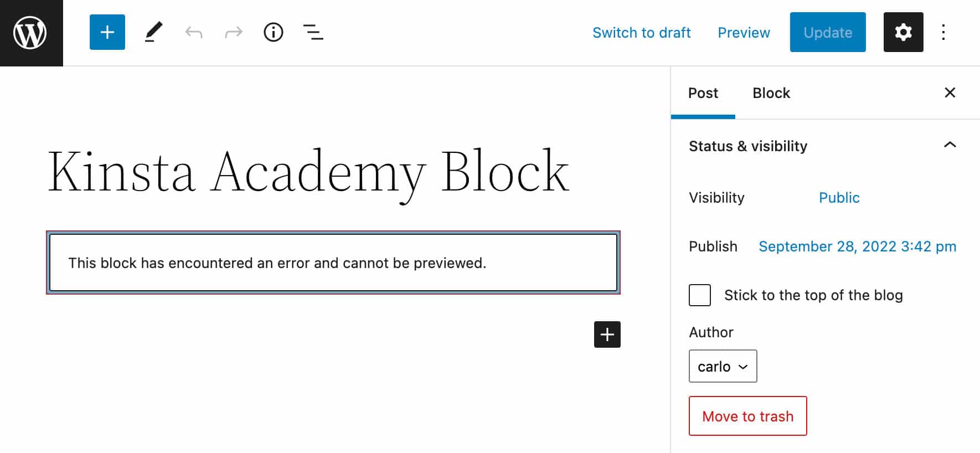Toggle the Settings gear sidebar
980x453 pixels.
pyautogui.click(x=903, y=32)
